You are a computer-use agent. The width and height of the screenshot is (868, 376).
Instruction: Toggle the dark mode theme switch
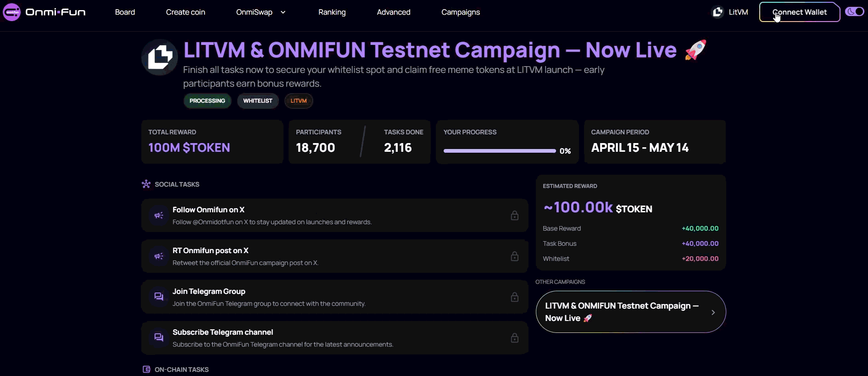[x=854, y=12]
